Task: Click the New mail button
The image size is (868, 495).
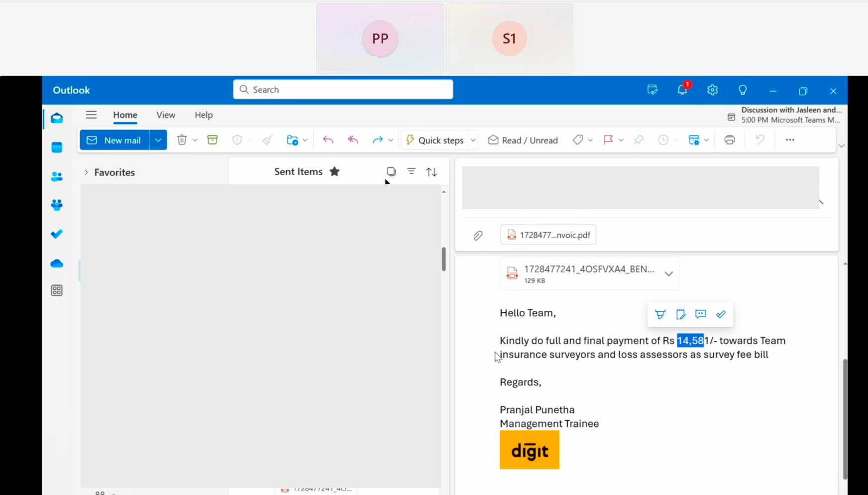Action: 114,140
